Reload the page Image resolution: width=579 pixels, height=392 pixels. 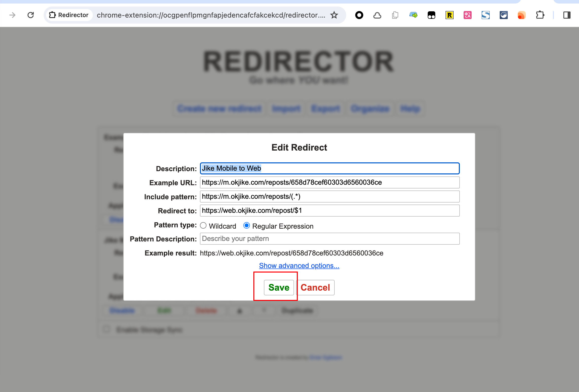[x=31, y=15]
